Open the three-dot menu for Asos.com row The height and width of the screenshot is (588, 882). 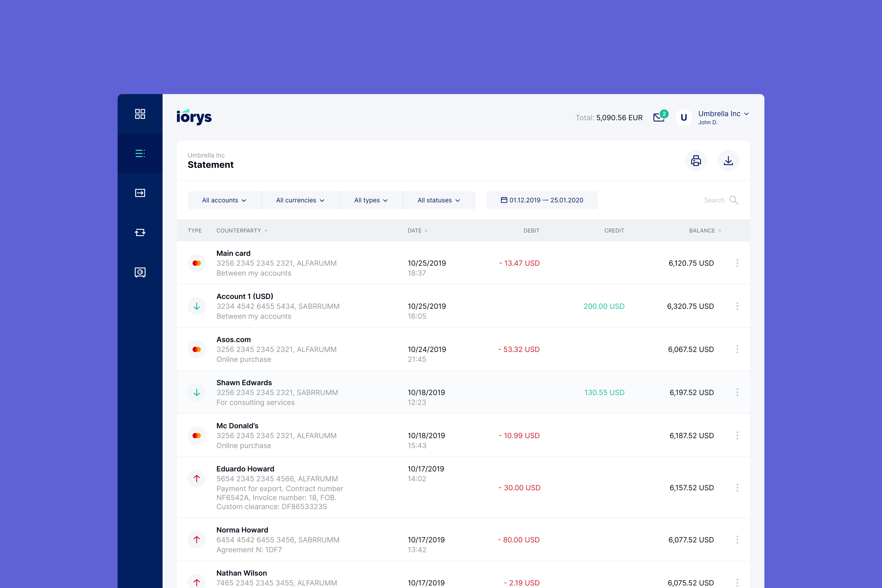(737, 349)
